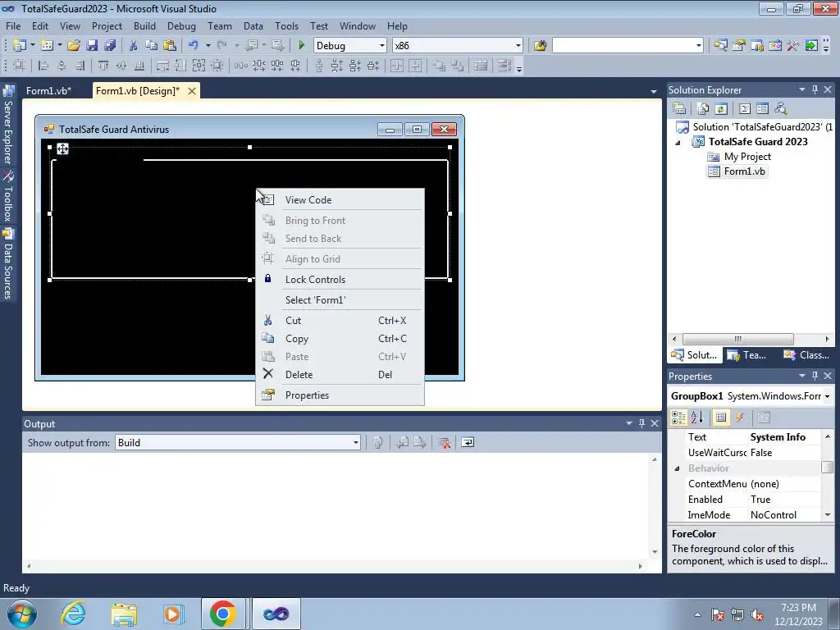The image size is (840, 630).
Task: Click the Paste clipboard icon in toolbar
Action: point(170,46)
